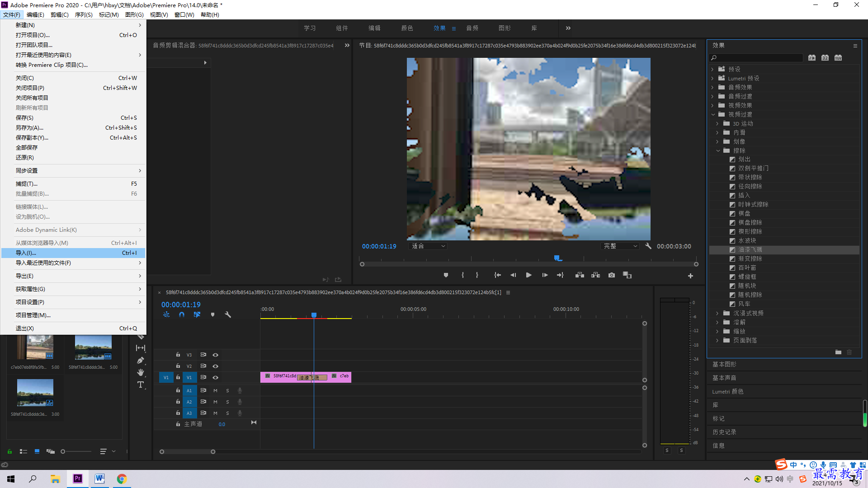Open the 编辑(E) menu
868x488 pixels.
(x=35, y=15)
